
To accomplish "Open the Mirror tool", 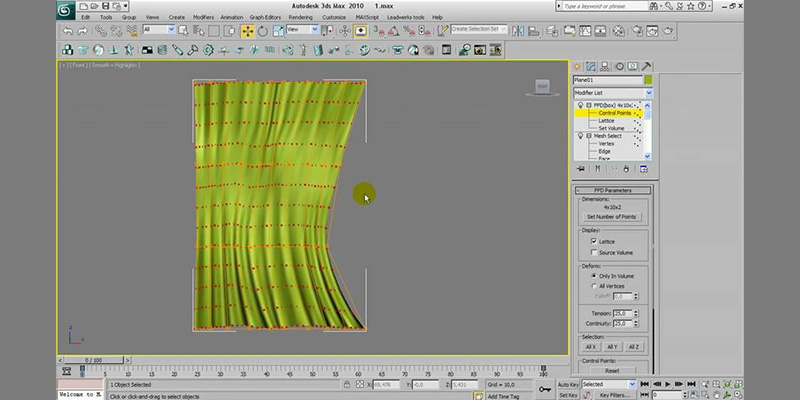I will coord(518,31).
